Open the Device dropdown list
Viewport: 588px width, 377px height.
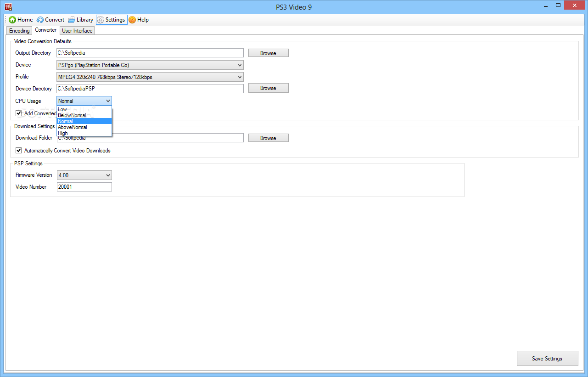coord(150,65)
